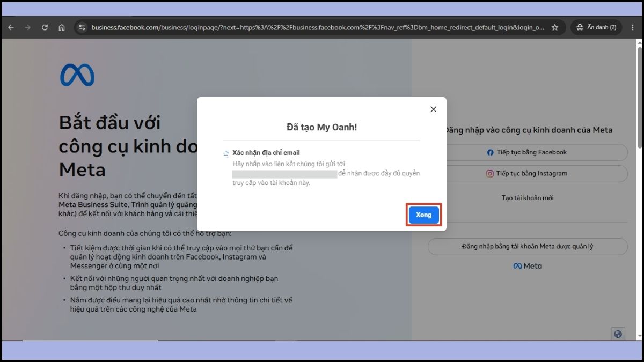Click Đăng nhập bằng tài khoản Meta được quản lý
Viewport: 644px width, 362px height.
coord(528,247)
